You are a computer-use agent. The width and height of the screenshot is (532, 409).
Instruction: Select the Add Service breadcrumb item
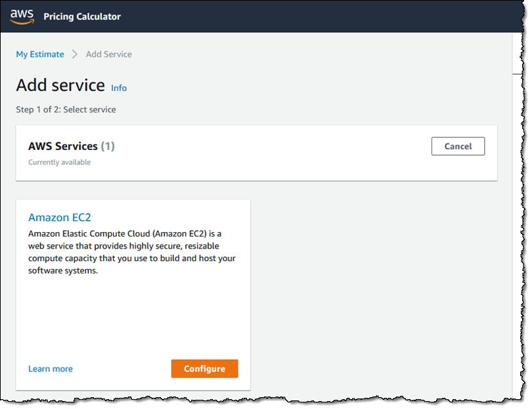108,54
